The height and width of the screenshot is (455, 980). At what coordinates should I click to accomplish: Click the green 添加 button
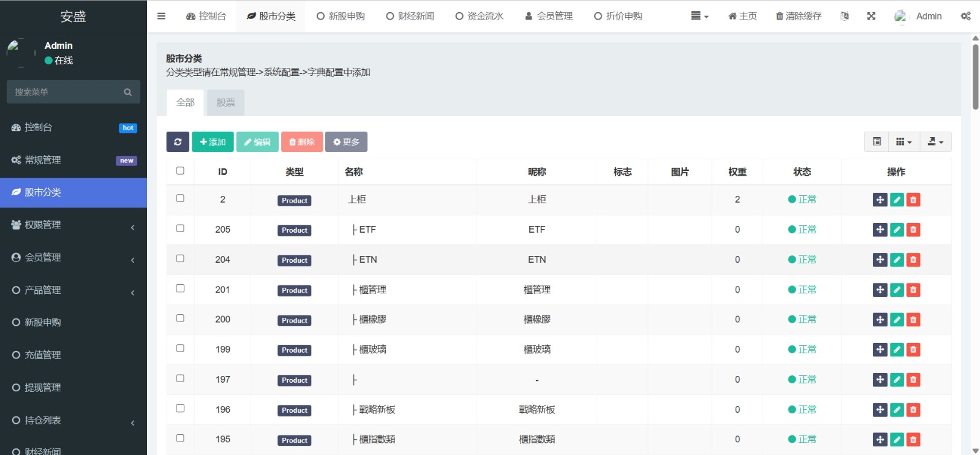click(213, 142)
